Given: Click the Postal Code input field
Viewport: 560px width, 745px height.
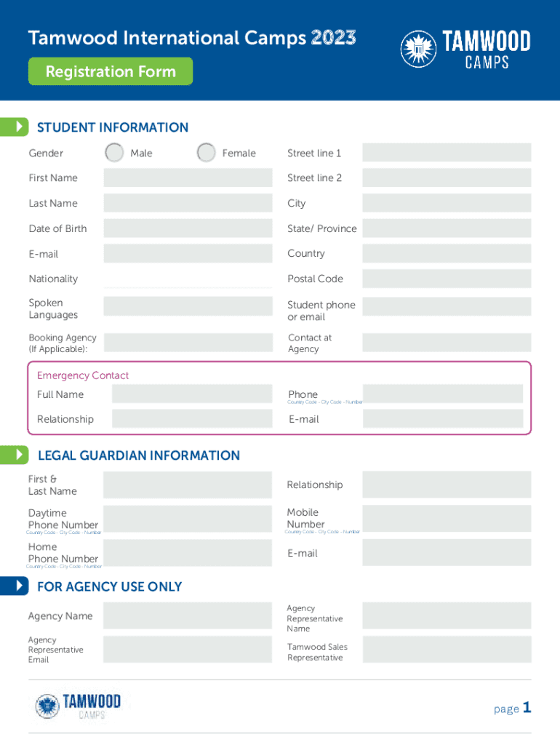Looking at the screenshot, I should 447,279.
